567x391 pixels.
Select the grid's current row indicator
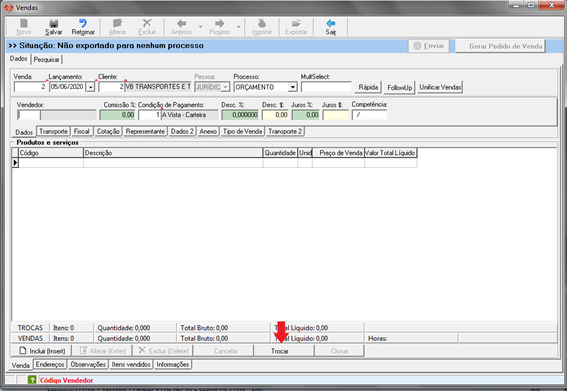pyautogui.click(x=15, y=163)
